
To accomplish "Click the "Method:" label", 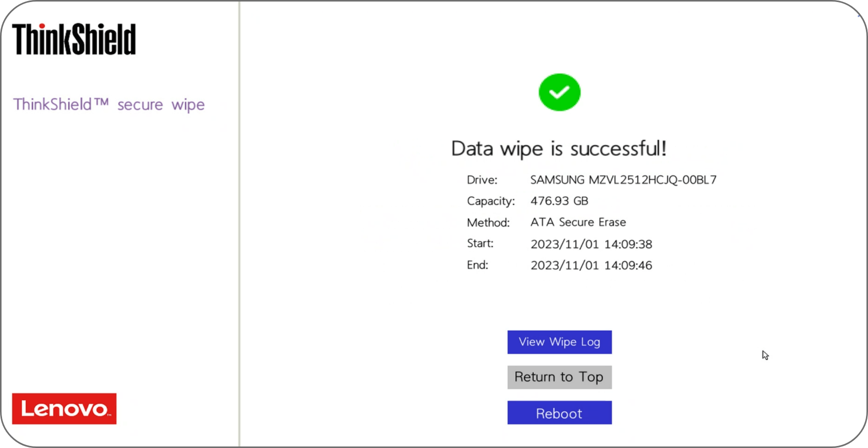I will 488,223.
